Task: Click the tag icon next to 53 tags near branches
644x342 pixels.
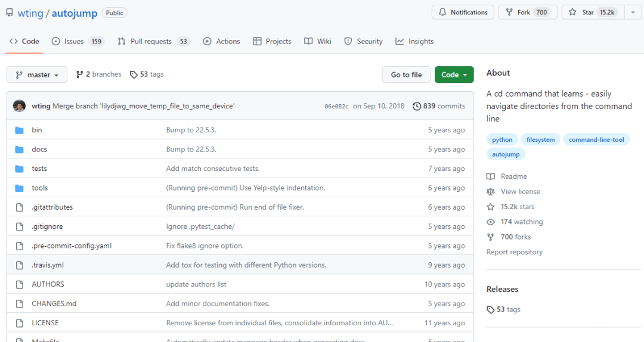Action: click(x=134, y=74)
